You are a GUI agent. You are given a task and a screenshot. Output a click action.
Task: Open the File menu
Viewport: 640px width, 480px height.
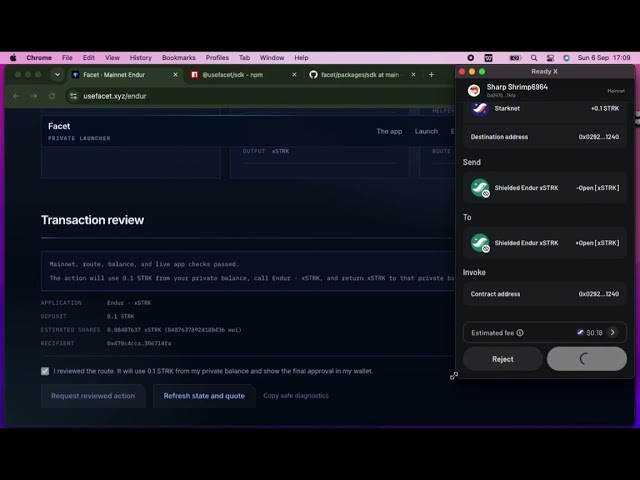pos(67,58)
